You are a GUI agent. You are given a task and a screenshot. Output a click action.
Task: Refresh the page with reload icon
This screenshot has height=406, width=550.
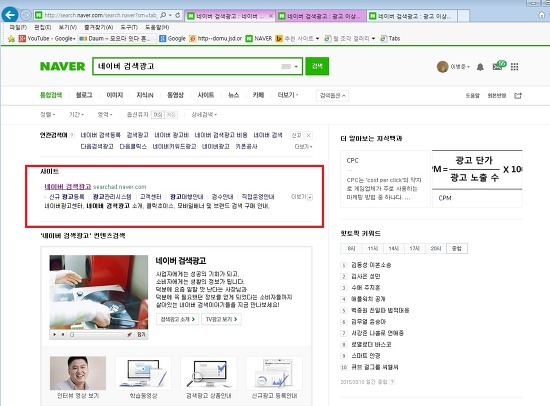[178, 15]
